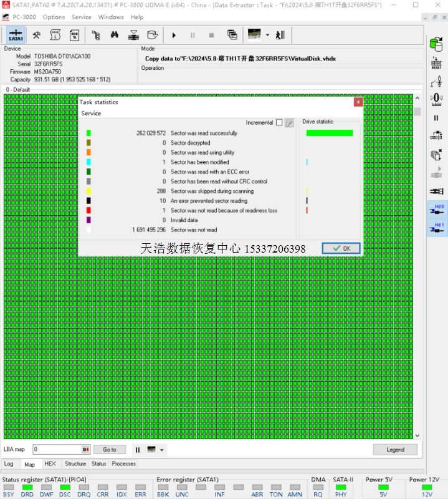
Task: Toggle the Hd 1 head button
Action: click(437, 228)
